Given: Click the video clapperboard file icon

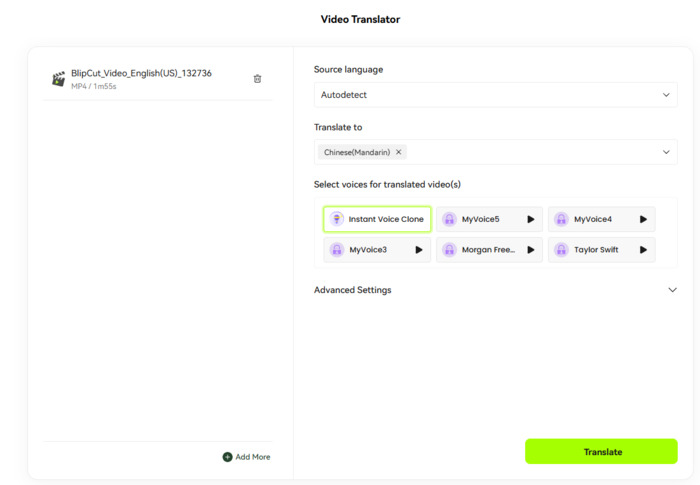Looking at the screenshot, I should 59,79.
